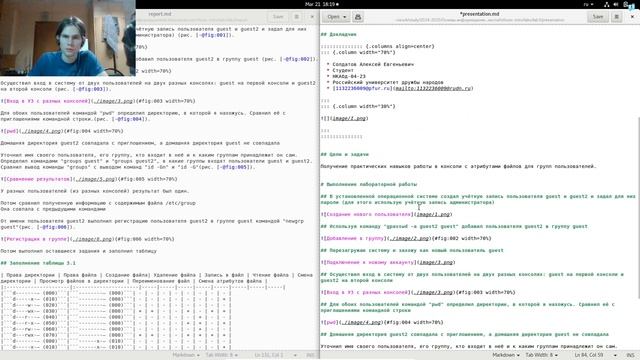Click the mailto:1132236009@rudn.ru link text

[433, 88]
